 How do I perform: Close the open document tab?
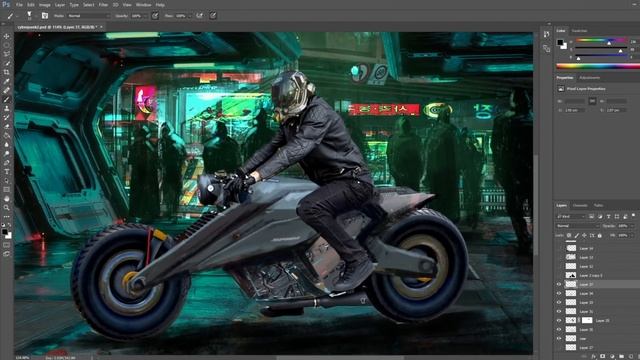(x=102, y=27)
